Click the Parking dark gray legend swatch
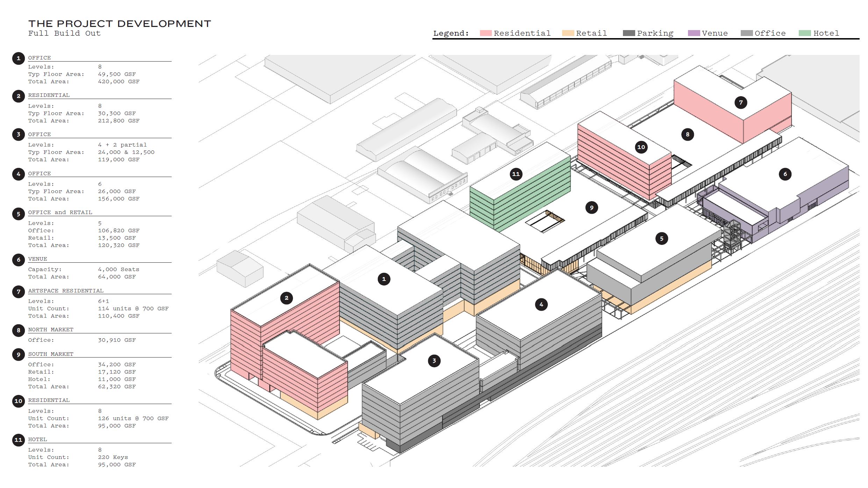The width and height of the screenshot is (868, 488). pyautogui.click(x=629, y=33)
